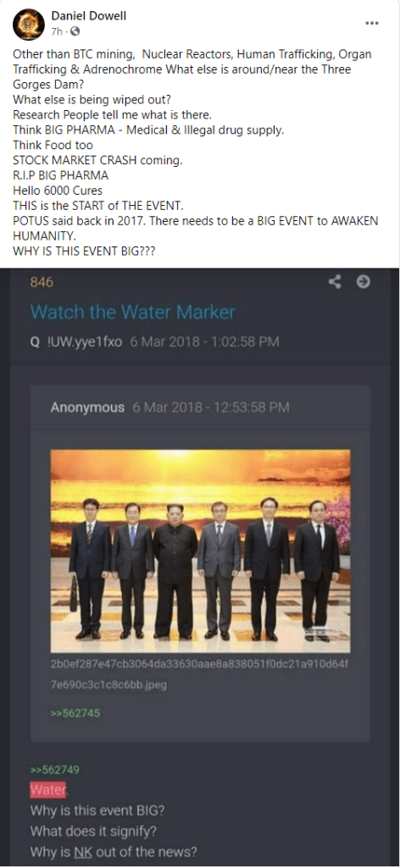
Task: Click the highlighted Water word
Action: (x=47, y=790)
